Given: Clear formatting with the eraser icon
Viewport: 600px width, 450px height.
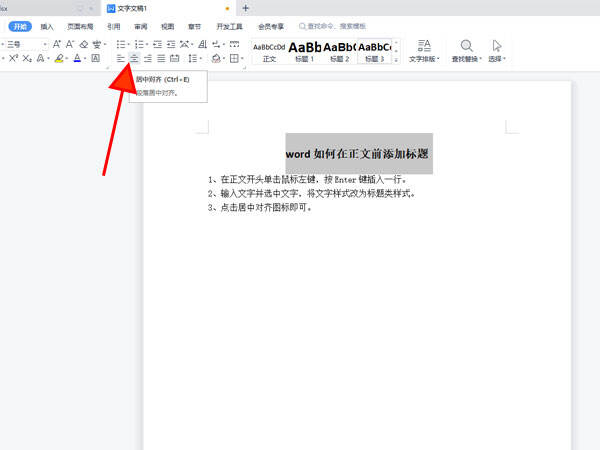Looking at the screenshot, I should click(84, 45).
